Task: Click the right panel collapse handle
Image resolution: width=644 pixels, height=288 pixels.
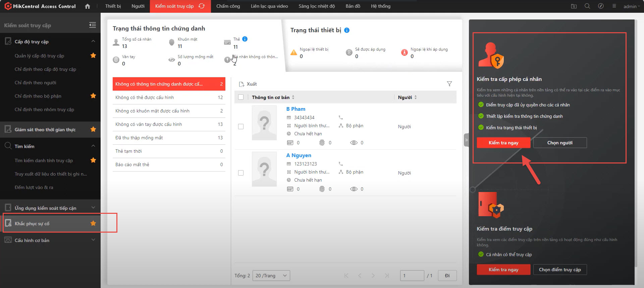Action: click(466, 140)
